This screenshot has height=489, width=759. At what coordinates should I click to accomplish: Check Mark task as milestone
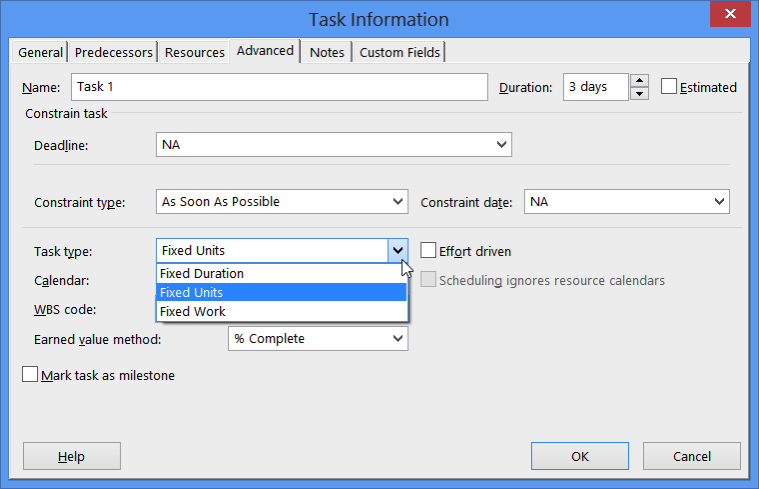(x=30, y=375)
